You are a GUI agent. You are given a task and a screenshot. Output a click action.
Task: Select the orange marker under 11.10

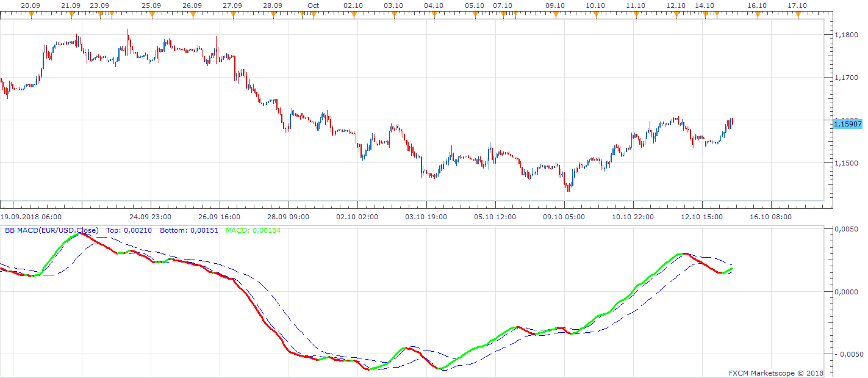(636, 14)
